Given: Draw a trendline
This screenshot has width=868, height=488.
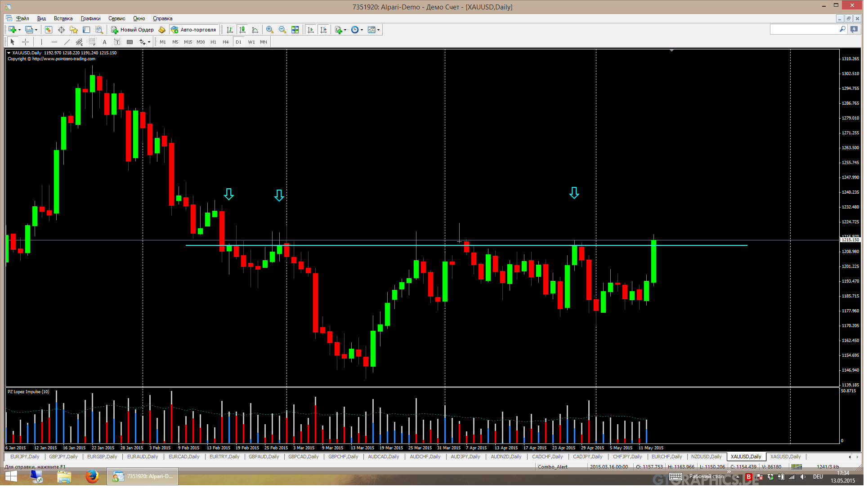Looking at the screenshot, I should click(67, 42).
